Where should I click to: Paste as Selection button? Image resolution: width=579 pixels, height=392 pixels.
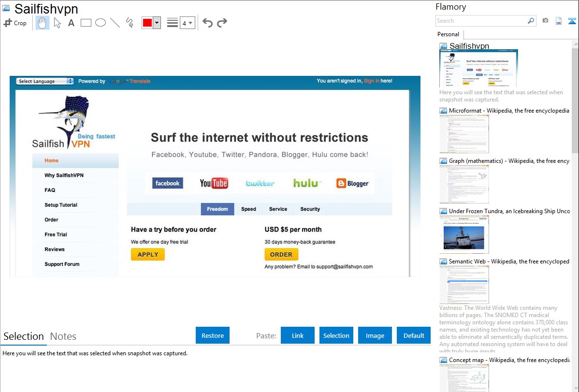coord(336,335)
